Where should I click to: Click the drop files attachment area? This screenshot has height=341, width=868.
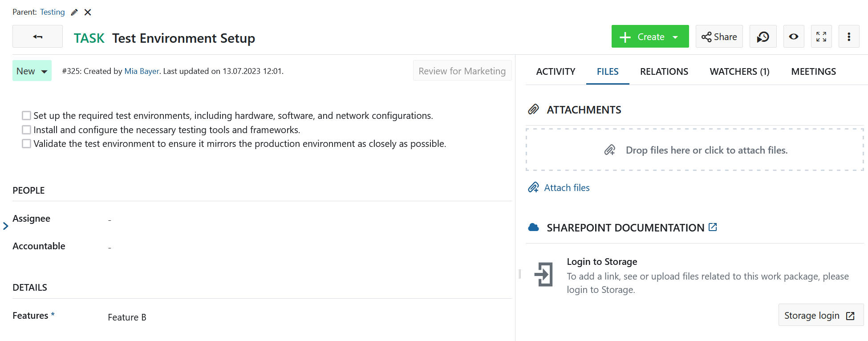pyautogui.click(x=694, y=150)
